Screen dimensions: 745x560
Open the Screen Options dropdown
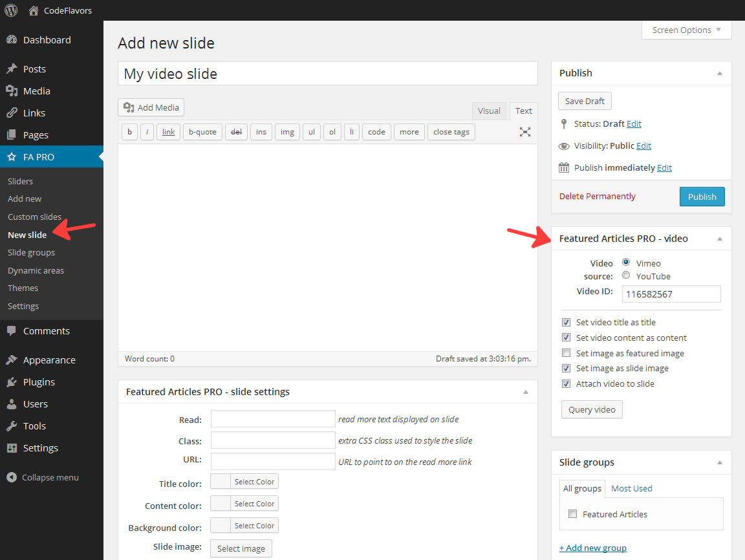tap(687, 30)
